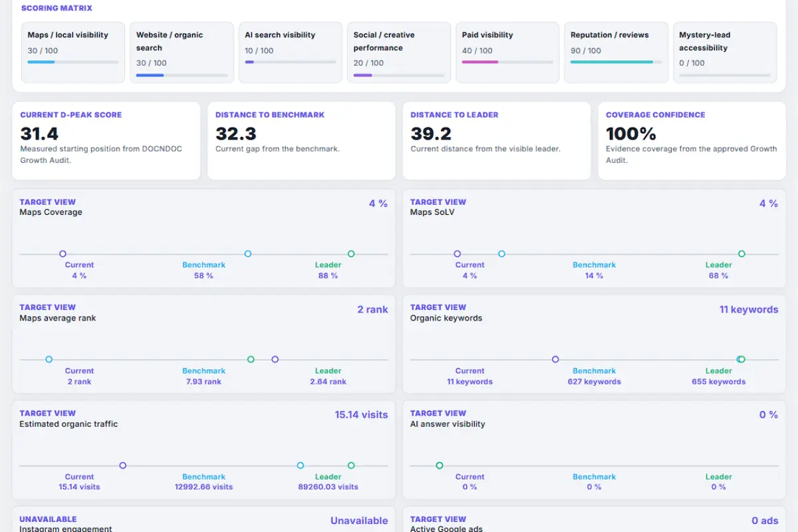Click the Maps SoLV card title
The width and height of the screenshot is (798, 532).
click(432, 212)
